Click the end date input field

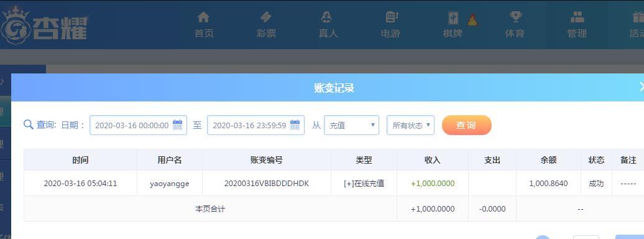255,125
